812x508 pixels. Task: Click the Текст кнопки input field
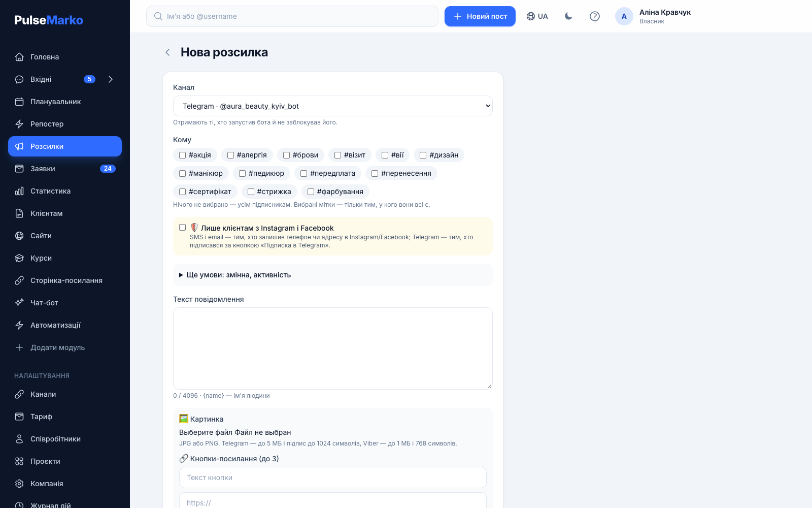click(x=333, y=478)
